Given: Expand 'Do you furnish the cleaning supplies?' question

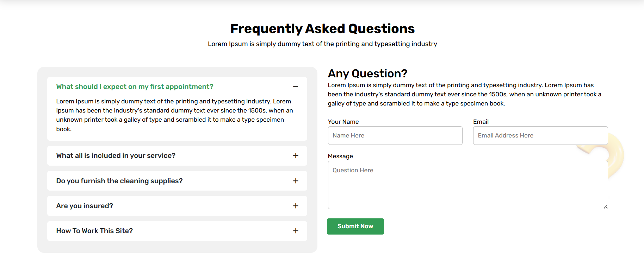Looking at the screenshot, I should pyautogui.click(x=119, y=181).
